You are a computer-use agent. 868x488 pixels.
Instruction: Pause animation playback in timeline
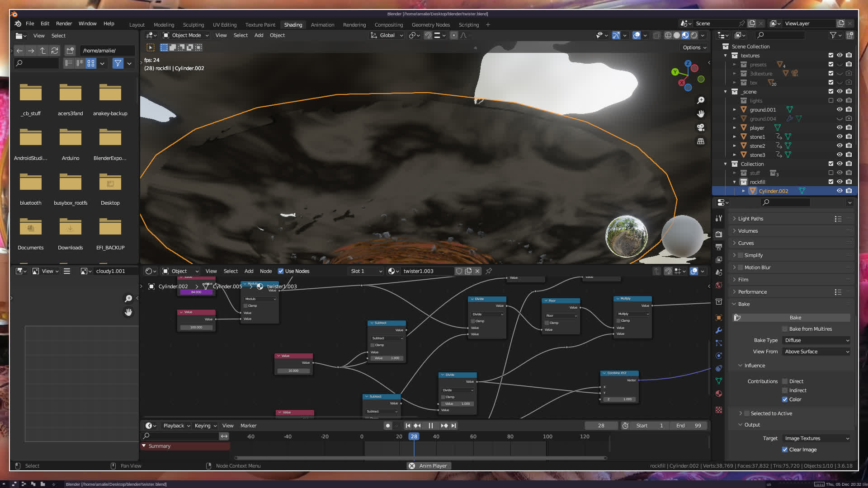pos(430,426)
